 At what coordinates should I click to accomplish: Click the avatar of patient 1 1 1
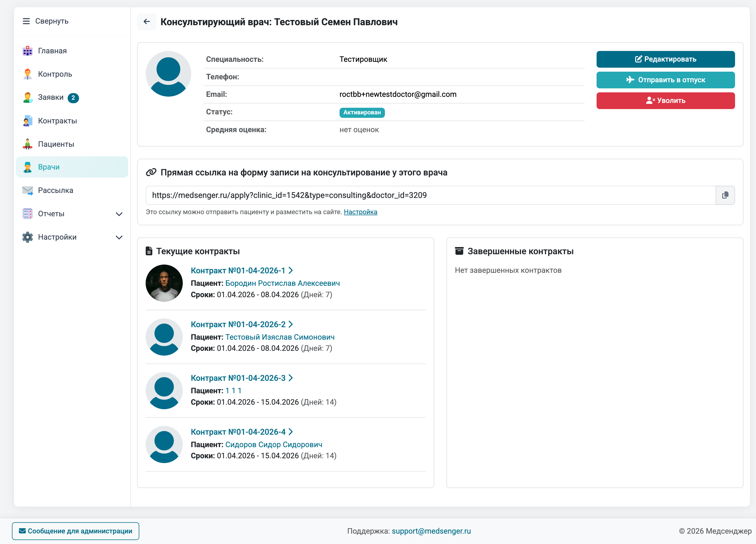click(x=164, y=391)
